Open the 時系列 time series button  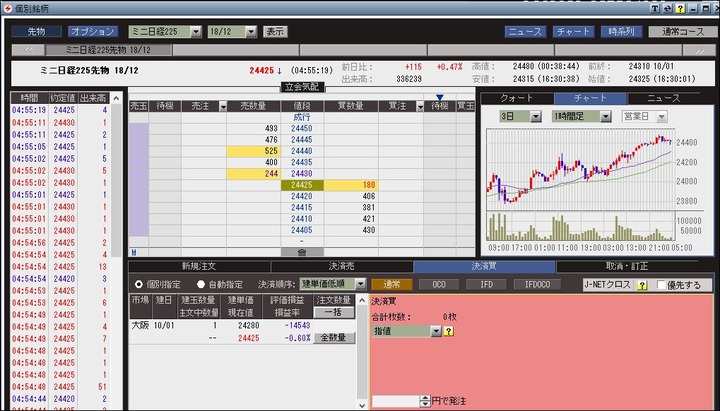click(621, 32)
